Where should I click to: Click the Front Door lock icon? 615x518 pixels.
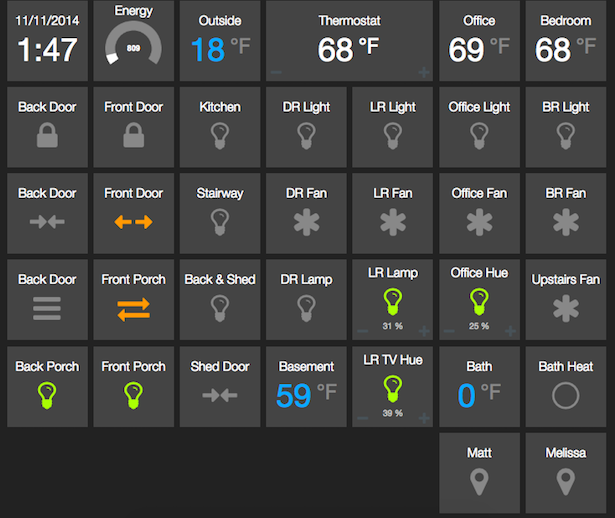[133, 136]
